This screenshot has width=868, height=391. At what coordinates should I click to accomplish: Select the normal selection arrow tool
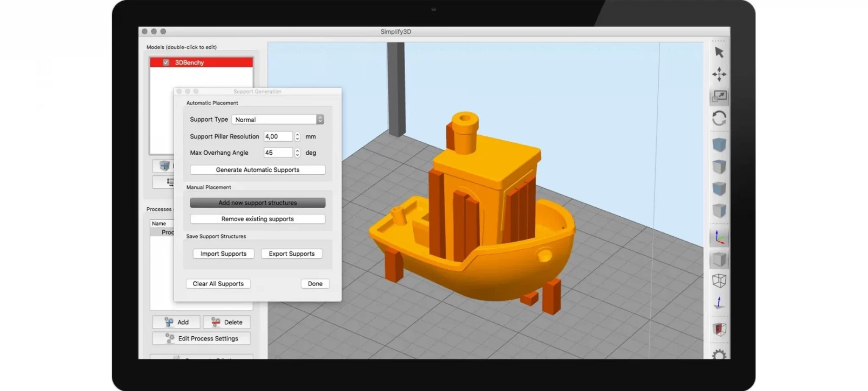[x=719, y=53]
